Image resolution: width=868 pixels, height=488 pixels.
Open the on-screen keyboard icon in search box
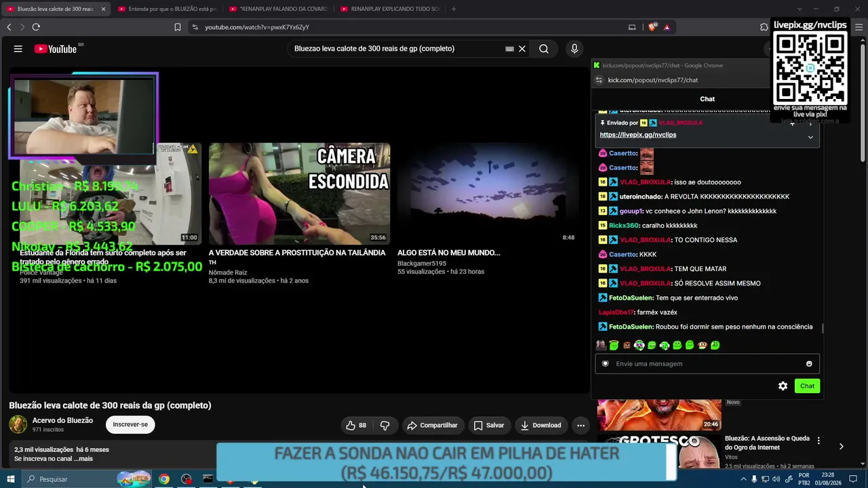click(x=509, y=49)
